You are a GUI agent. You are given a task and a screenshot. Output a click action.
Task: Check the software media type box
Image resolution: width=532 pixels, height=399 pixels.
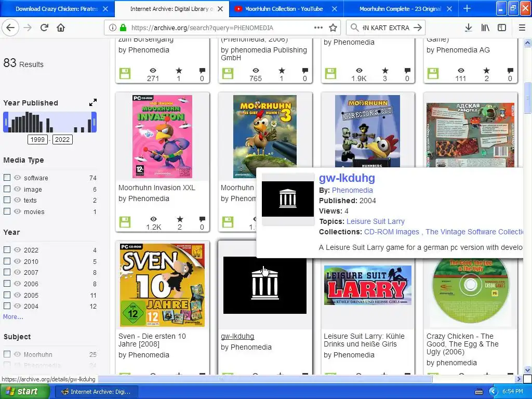point(7,178)
